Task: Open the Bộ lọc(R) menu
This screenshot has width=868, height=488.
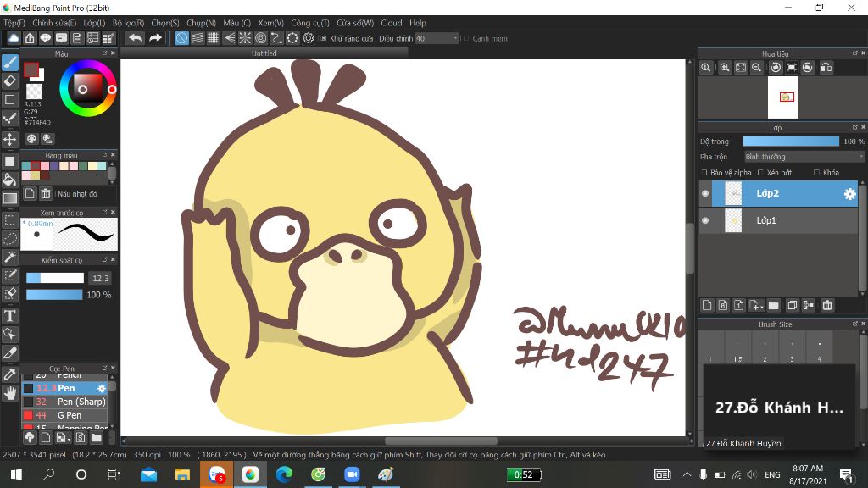Action: (129, 23)
